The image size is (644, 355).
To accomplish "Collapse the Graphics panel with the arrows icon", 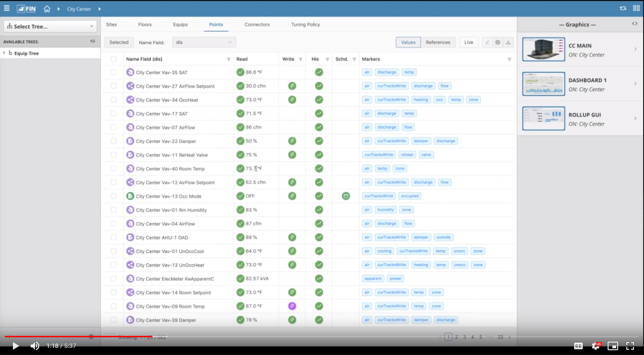I will coord(634,24).
